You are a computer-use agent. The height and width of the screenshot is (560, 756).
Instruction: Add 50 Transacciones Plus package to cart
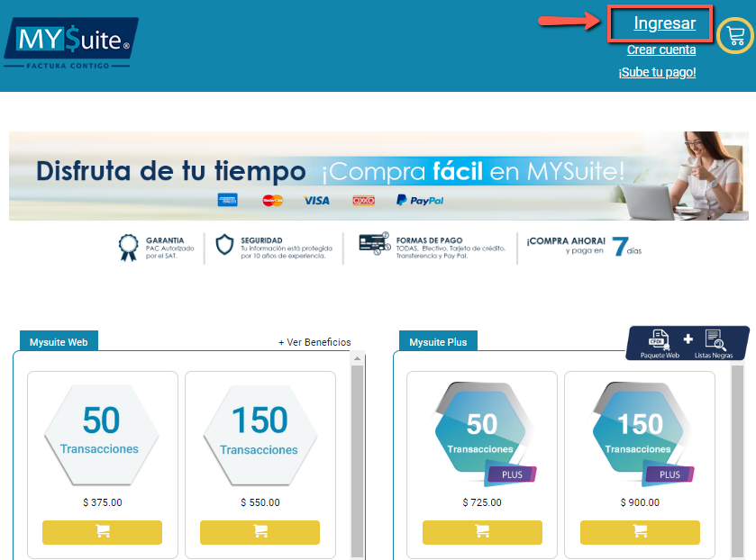click(x=482, y=532)
